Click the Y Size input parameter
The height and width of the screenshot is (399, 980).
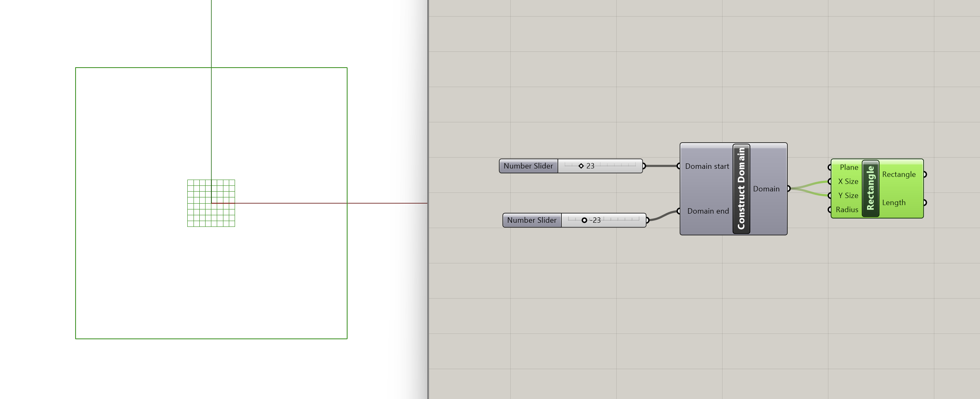pyautogui.click(x=848, y=195)
